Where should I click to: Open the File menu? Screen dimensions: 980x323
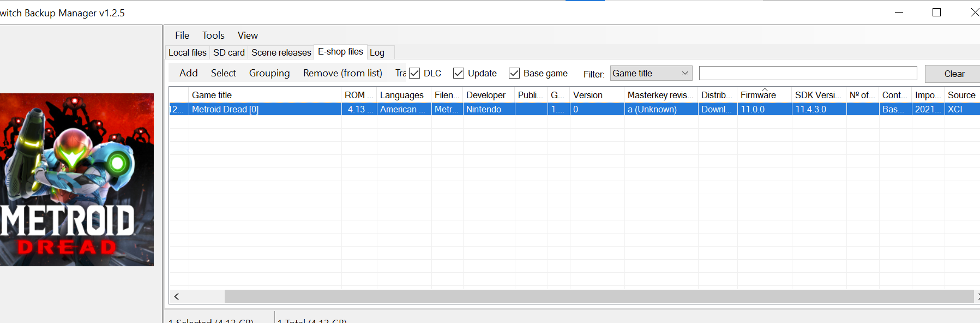tap(182, 35)
